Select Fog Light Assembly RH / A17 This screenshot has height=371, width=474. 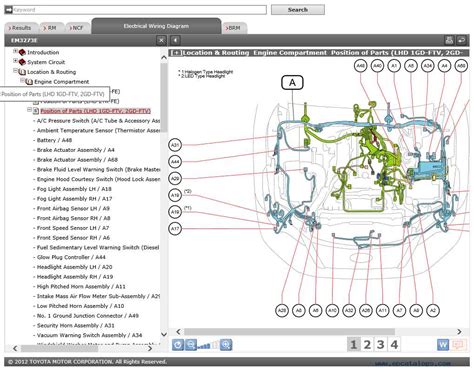coord(74,199)
